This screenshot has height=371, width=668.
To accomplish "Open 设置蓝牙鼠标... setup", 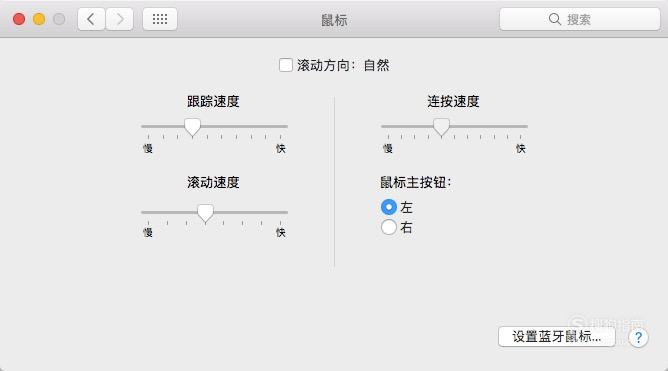I will [x=556, y=336].
